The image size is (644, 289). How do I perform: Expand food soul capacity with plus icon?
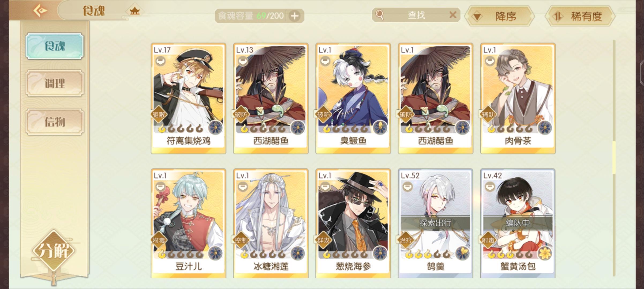(295, 16)
